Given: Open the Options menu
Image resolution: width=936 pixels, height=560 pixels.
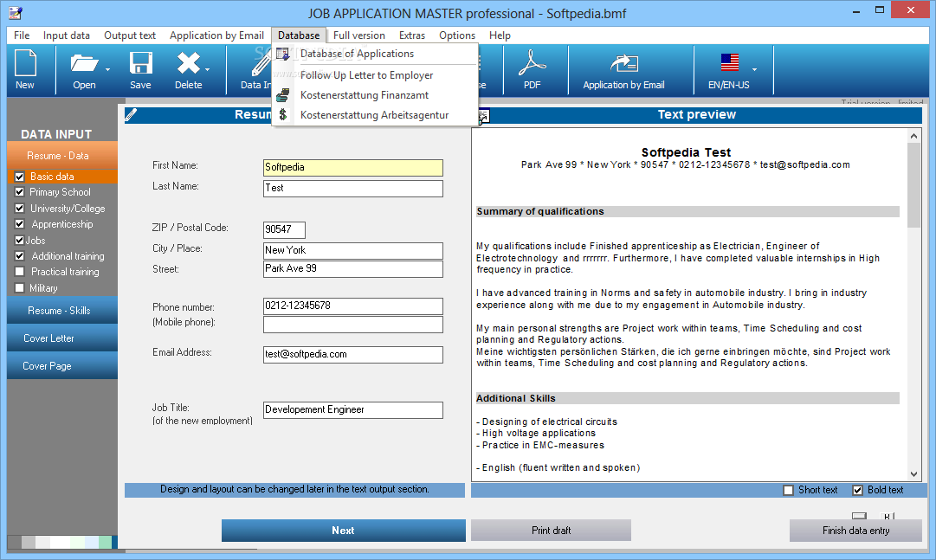Looking at the screenshot, I should click(457, 35).
